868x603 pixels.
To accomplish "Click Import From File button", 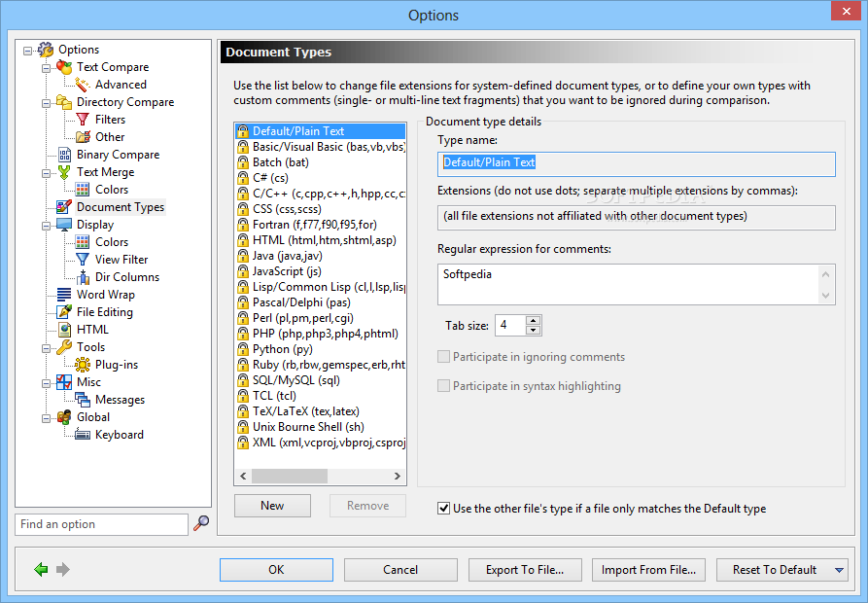I will [648, 570].
